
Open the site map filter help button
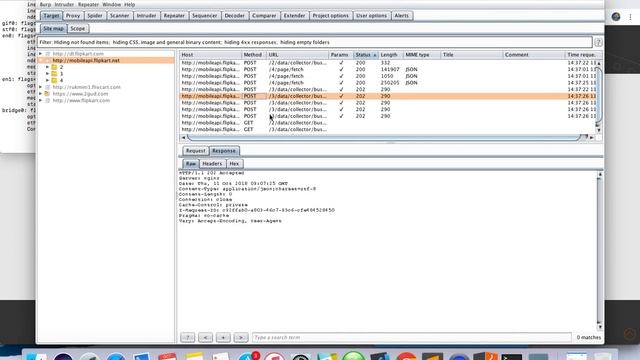[598, 42]
